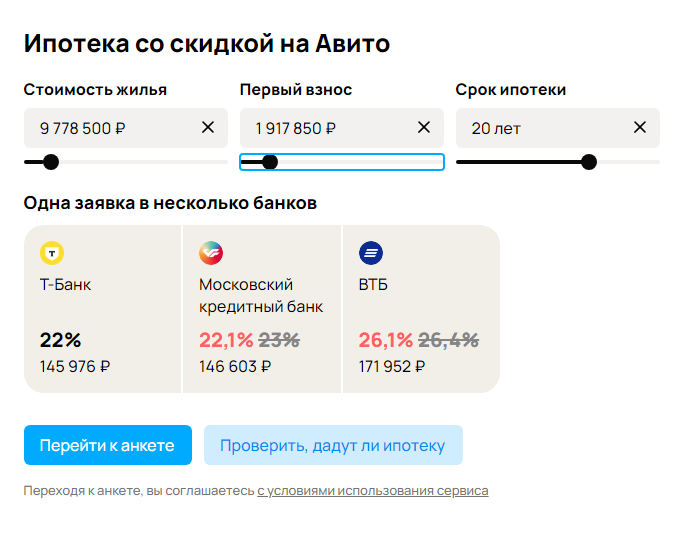Clear the down payment field value

(424, 128)
